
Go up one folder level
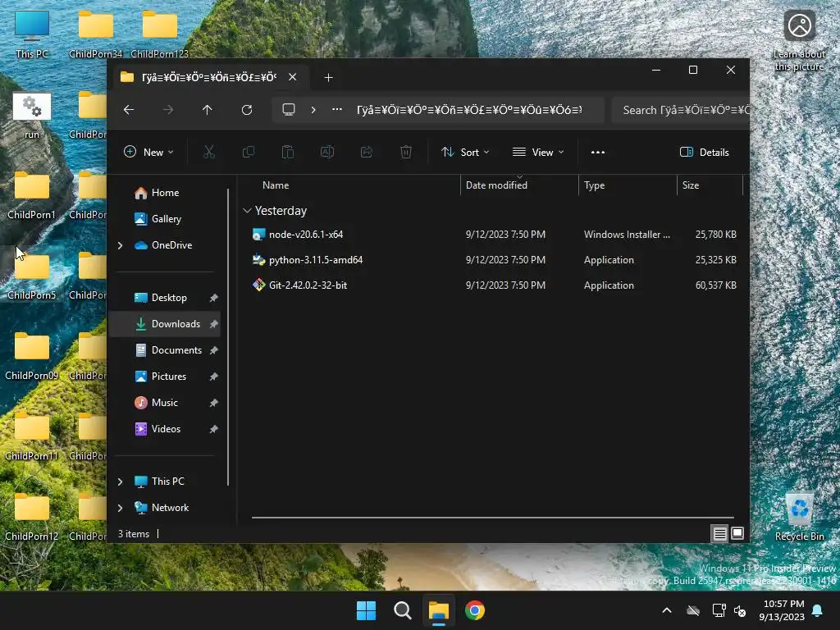pos(208,110)
